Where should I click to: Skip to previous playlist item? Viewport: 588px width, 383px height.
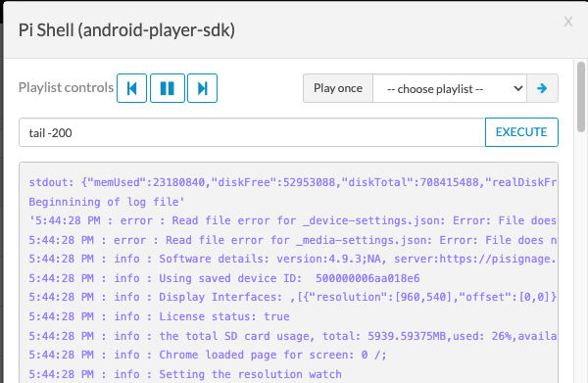(x=131, y=88)
